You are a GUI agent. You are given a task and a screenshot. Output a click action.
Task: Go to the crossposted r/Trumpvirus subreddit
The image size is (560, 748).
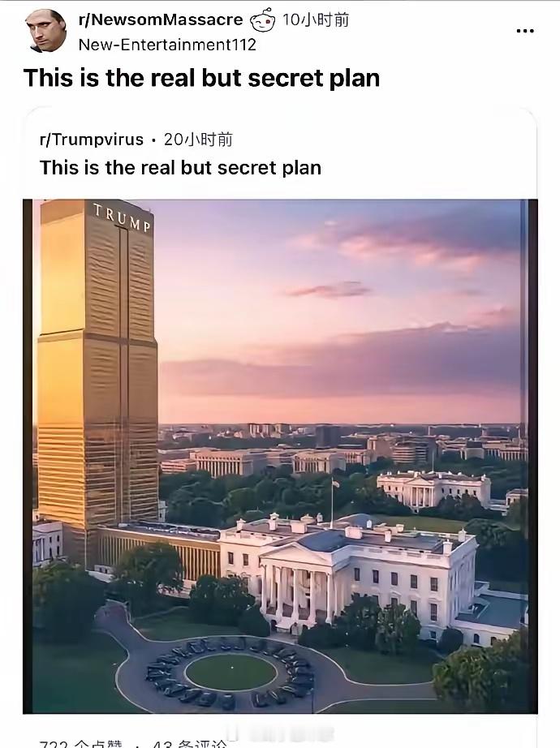click(x=91, y=140)
